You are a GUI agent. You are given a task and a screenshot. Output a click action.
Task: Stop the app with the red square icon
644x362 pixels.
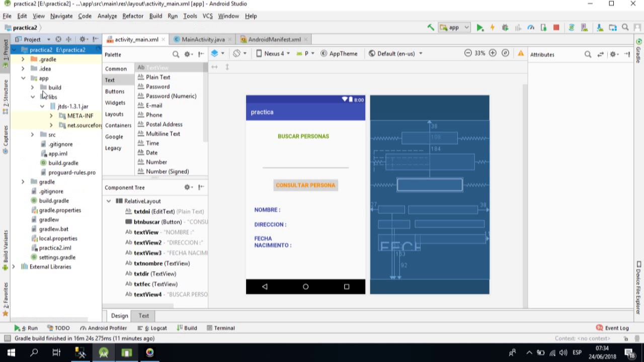556,28
